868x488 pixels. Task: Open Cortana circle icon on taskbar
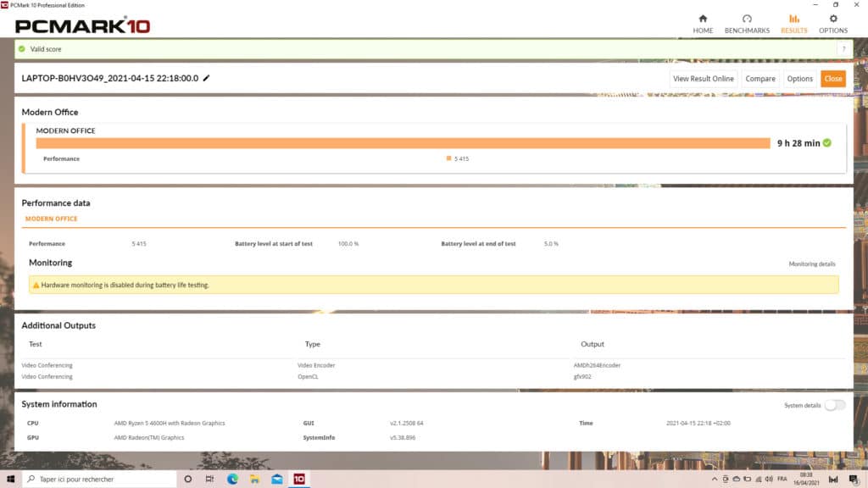187,479
